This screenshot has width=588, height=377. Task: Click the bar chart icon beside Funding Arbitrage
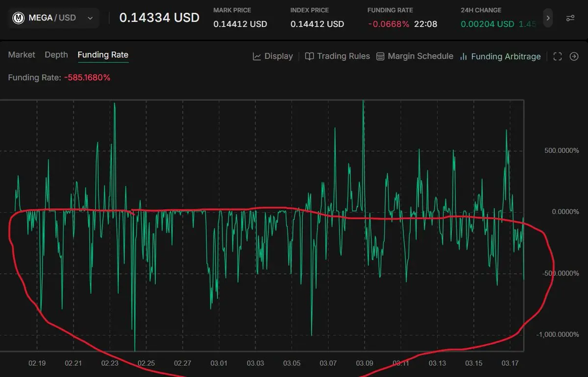pos(464,57)
